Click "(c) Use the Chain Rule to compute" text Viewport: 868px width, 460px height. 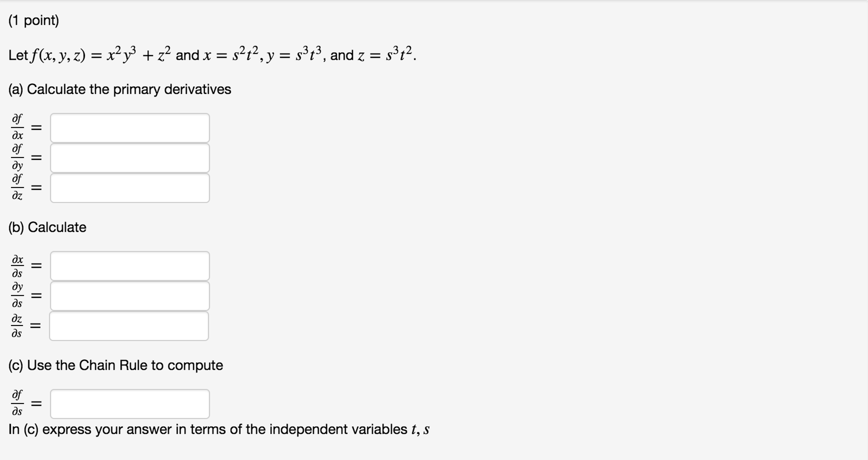point(115,365)
